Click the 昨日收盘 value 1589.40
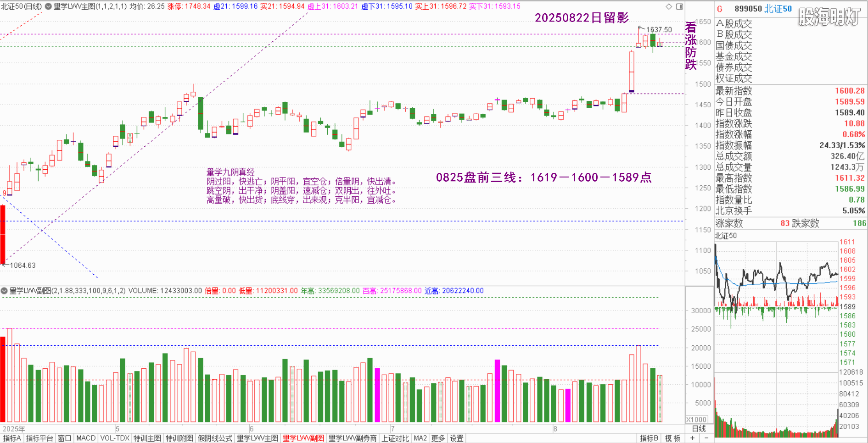The image size is (868, 443). click(850, 113)
